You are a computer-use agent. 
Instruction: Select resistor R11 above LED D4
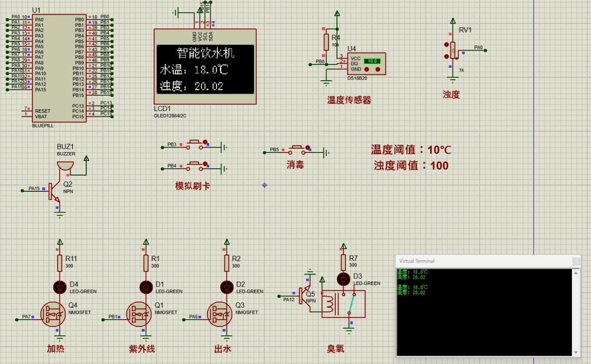click(x=59, y=262)
